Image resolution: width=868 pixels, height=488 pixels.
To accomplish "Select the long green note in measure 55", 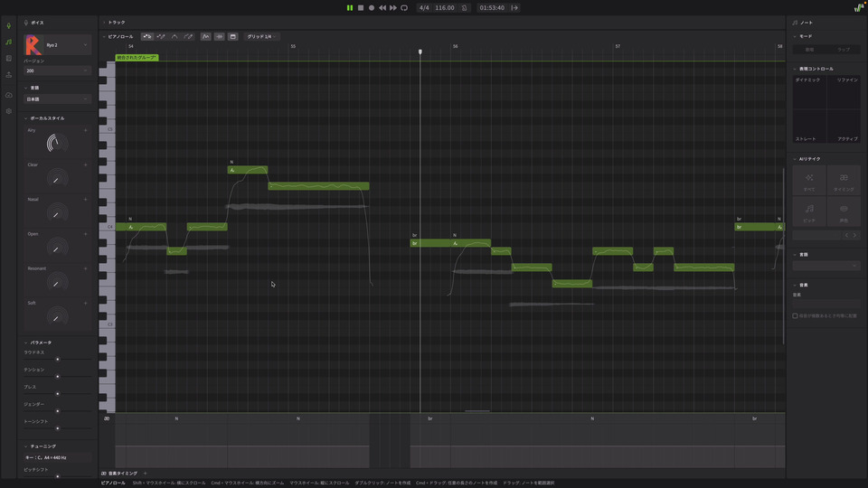I will (319, 186).
